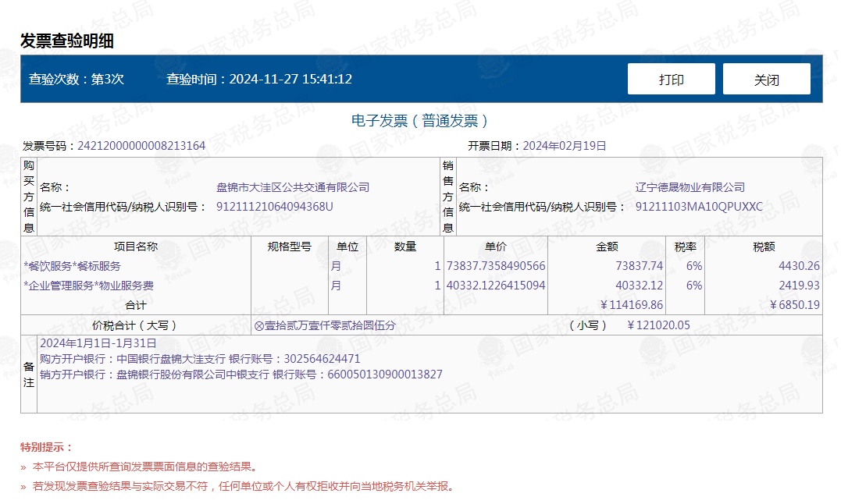Click the 电子发票（普通发票） title
841x504 pixels.
[420, 120]
